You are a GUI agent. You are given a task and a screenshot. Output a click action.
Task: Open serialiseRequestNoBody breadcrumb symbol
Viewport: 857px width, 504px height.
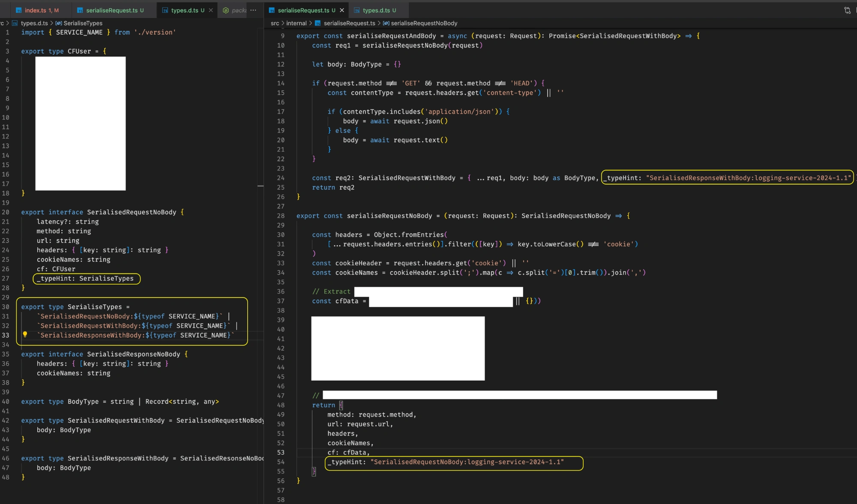[x=424, y=23]
